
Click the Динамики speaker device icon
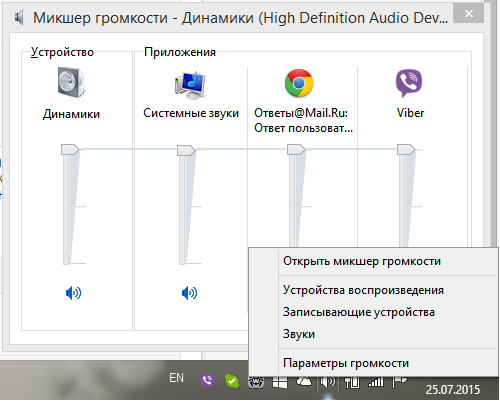(71, 82)
